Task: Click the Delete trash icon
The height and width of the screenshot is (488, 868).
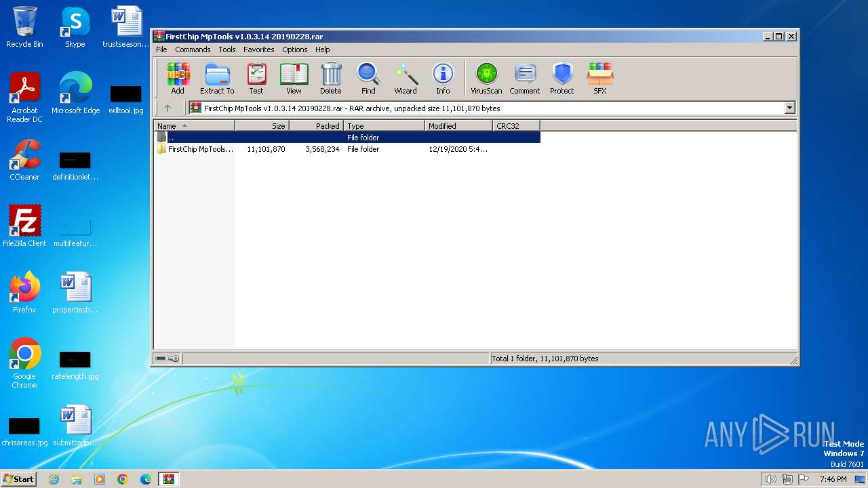Action: coord(331,78)
